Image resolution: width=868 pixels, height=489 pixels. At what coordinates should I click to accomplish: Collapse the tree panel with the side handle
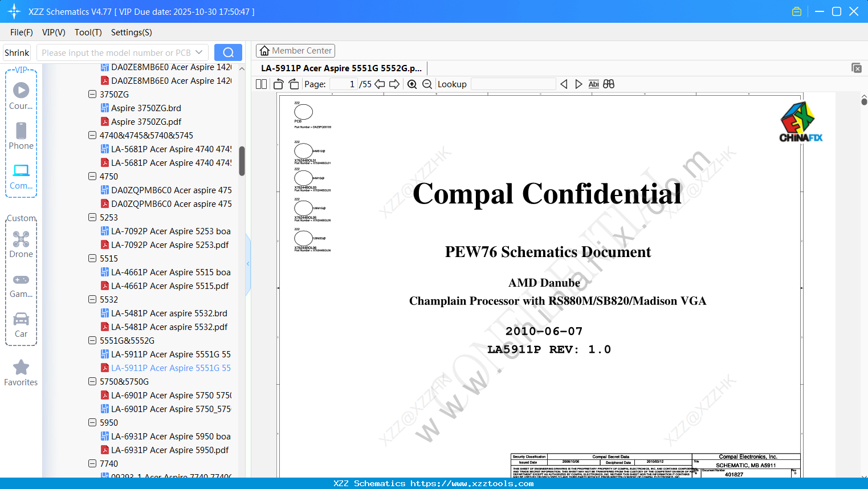(x=248, y=264)
